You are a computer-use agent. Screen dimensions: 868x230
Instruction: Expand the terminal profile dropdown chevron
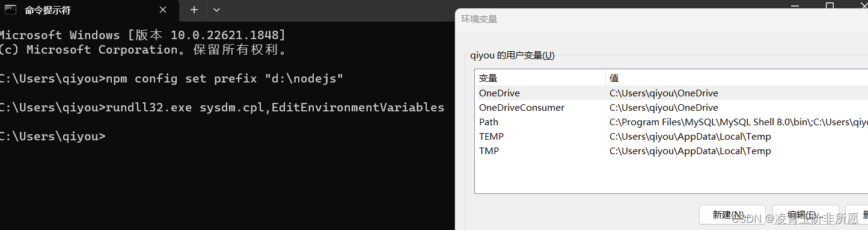pos(217,10)
